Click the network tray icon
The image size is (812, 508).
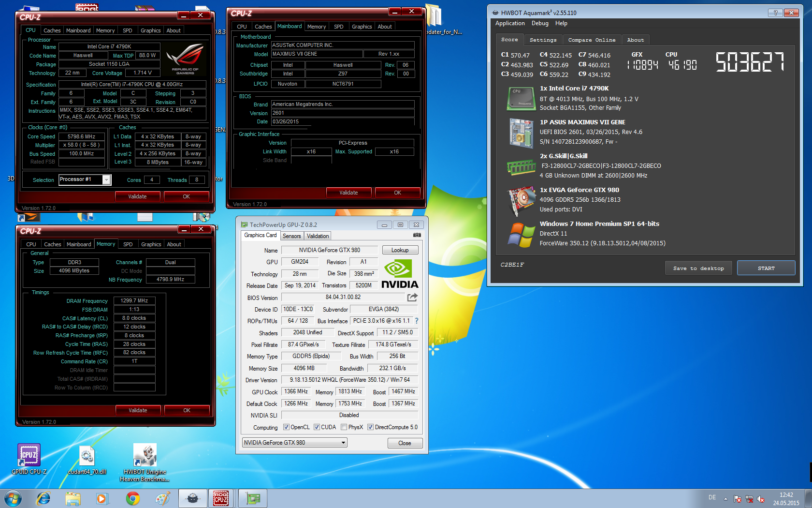pos(749,499)
